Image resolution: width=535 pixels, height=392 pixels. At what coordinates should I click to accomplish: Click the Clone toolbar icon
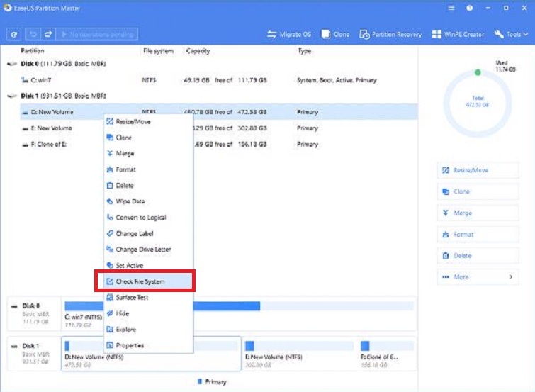(x=336, y=34)
